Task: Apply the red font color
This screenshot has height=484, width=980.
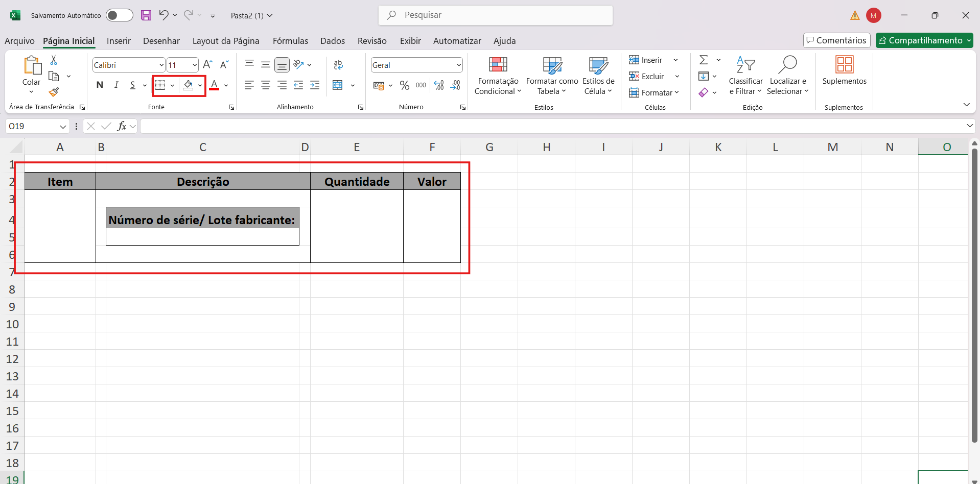Action: [214, 85]
